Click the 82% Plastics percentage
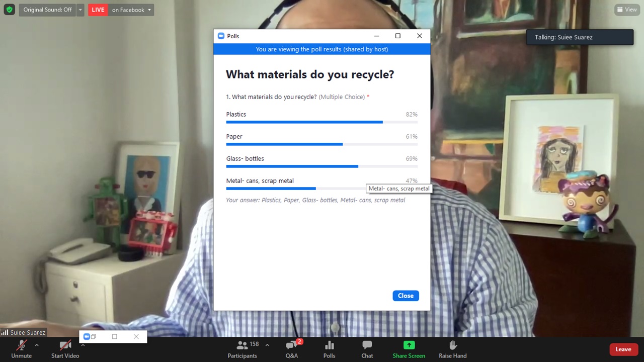Image resolution: width=644 pixels, height=362 pixels. tap(412, 114)
